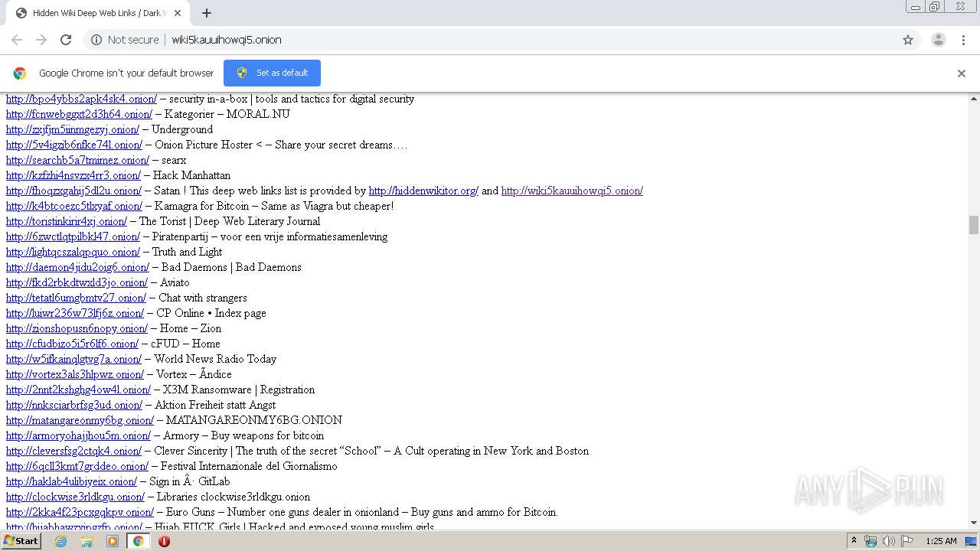Bookmark this page with the star

click(x=908, y=40)
